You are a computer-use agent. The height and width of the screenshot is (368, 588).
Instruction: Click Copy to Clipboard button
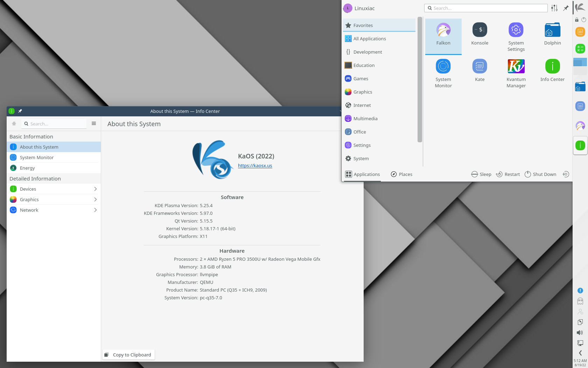[x=128, y=355]
